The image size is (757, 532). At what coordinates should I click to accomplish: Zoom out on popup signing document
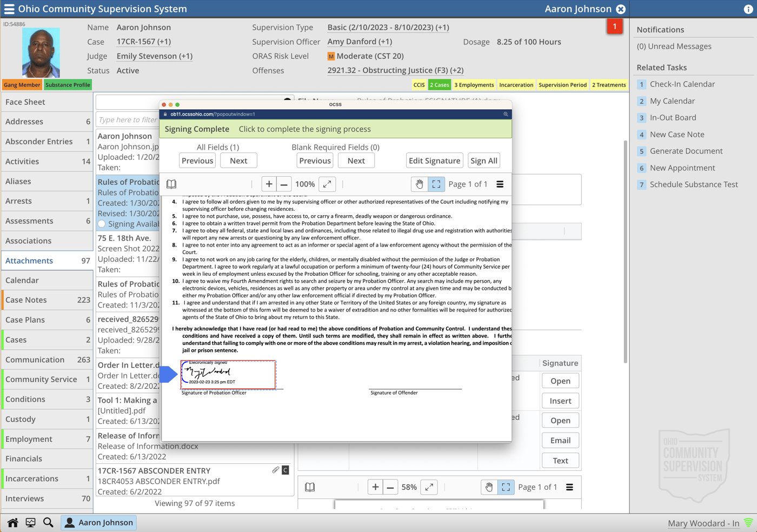click(x=284, y=184)
